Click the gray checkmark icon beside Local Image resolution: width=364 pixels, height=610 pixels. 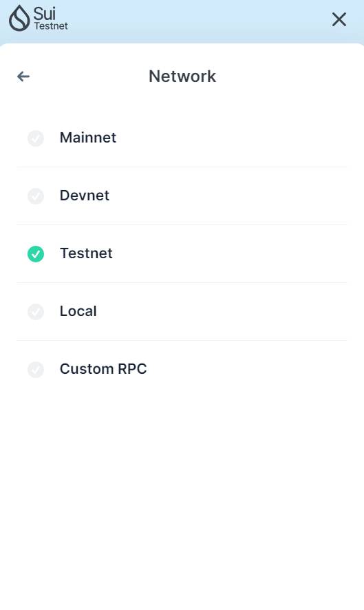[x=36, y=312]
